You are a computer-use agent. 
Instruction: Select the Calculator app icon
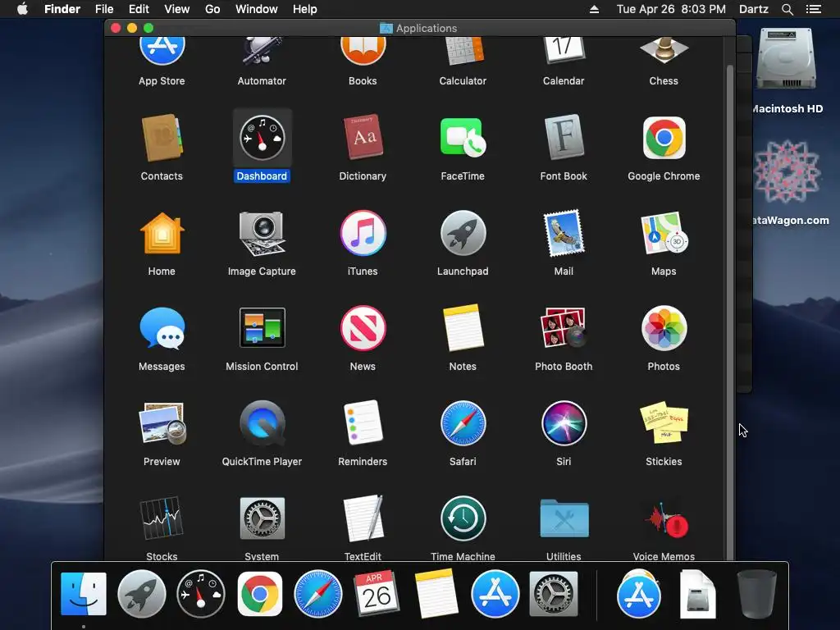pos(464,51)
